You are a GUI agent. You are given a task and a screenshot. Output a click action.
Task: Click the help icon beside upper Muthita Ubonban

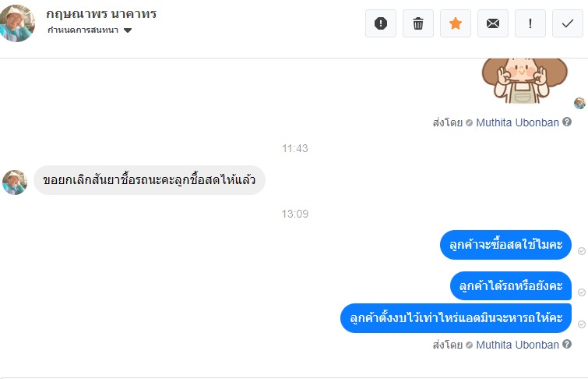567,122
